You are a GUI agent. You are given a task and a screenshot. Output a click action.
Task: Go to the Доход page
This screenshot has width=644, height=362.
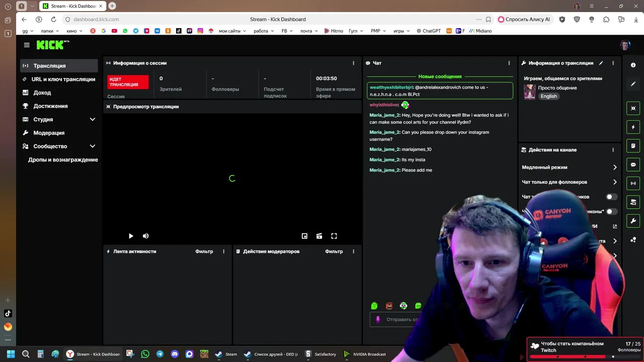coord(59,93)
